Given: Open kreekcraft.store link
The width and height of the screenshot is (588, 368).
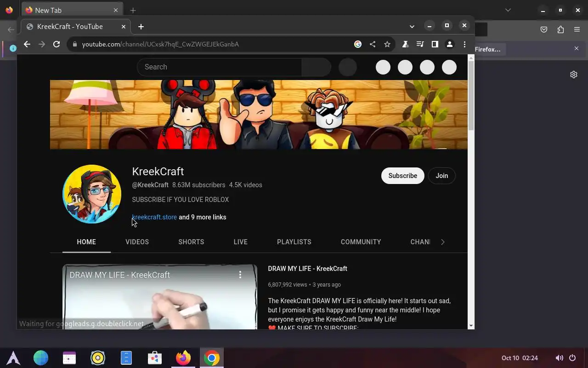Looking at the screenshot, I should 154,217.
